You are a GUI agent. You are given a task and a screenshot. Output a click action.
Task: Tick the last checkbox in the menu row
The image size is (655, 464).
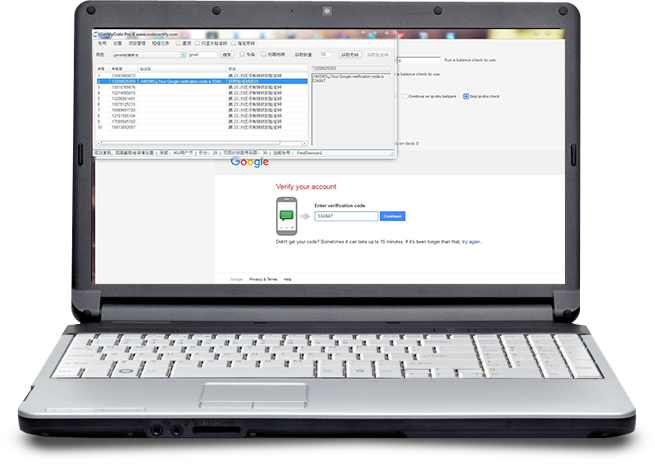coord(234,43)
